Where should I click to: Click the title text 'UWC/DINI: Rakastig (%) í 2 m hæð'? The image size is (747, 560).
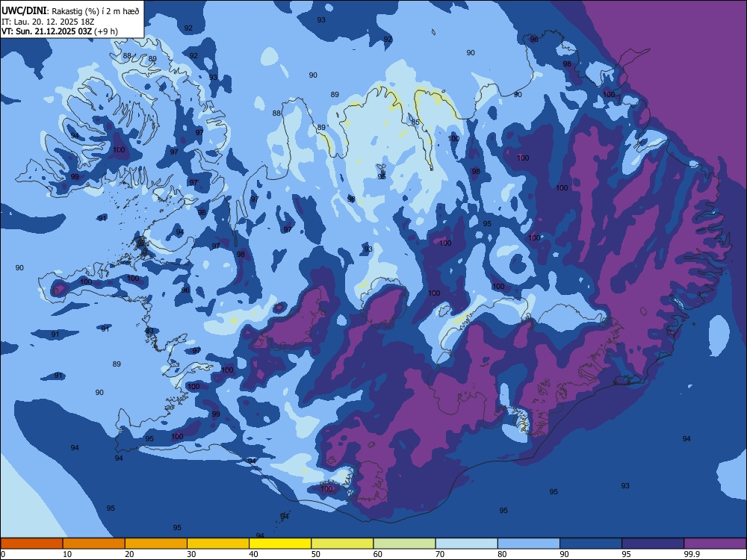click(70, 11)
